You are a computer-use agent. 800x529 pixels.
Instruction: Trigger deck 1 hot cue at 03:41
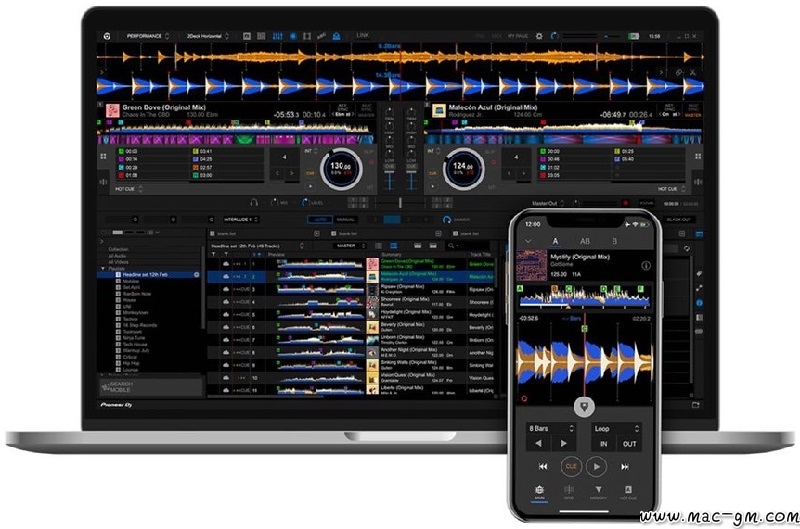[x=228, y=152]
